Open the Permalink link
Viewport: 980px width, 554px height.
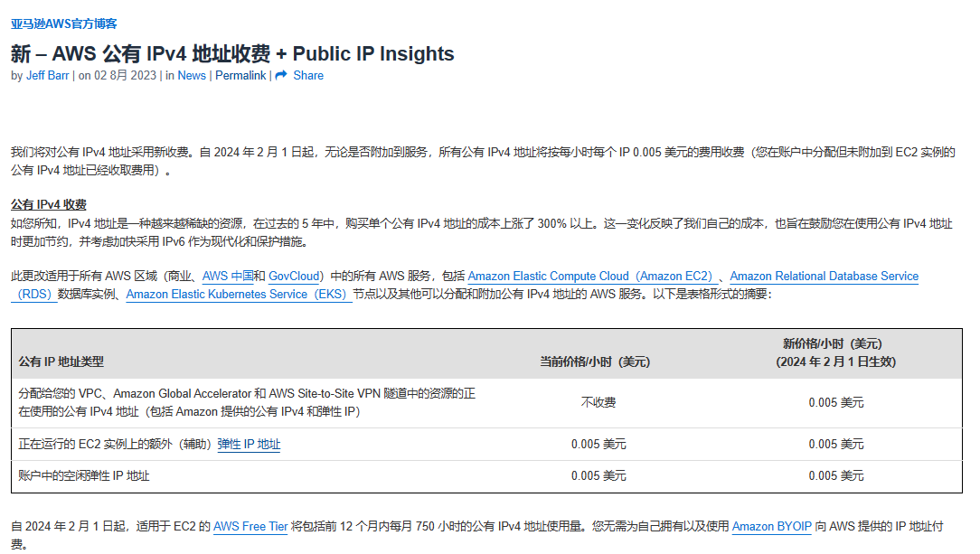pyautogui.click(x=240, y=76)
